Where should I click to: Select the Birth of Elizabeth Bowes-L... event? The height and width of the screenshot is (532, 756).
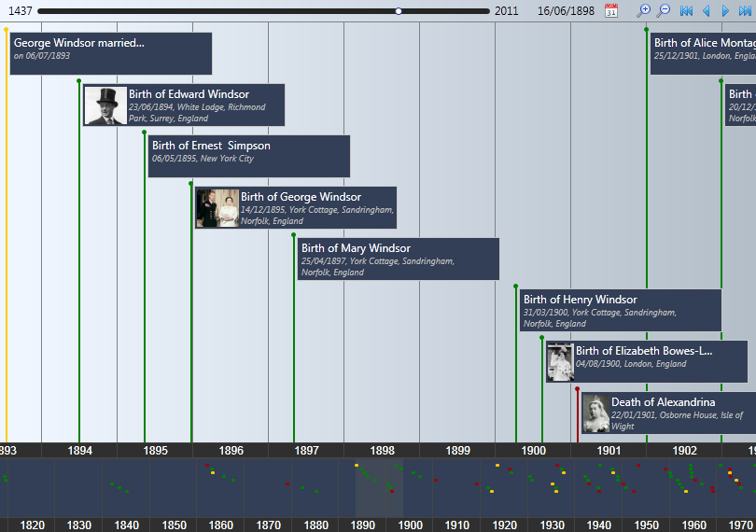click(x=647, y=362)
